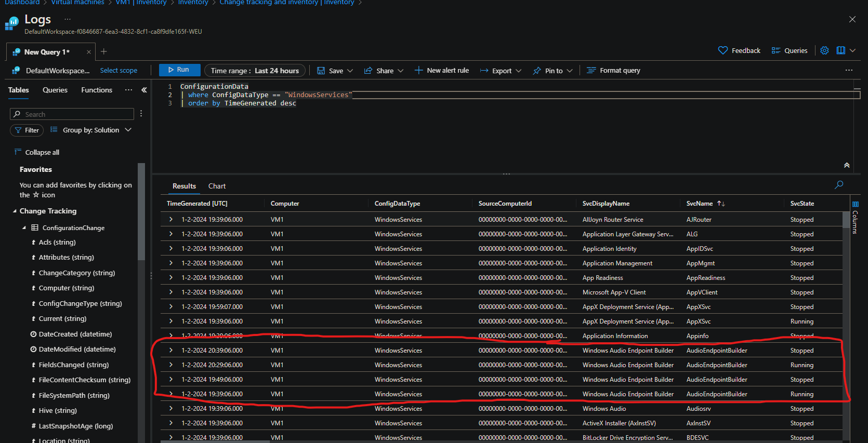Select DateCreated (datetime) field
The image size is (868, 443).
75,334
